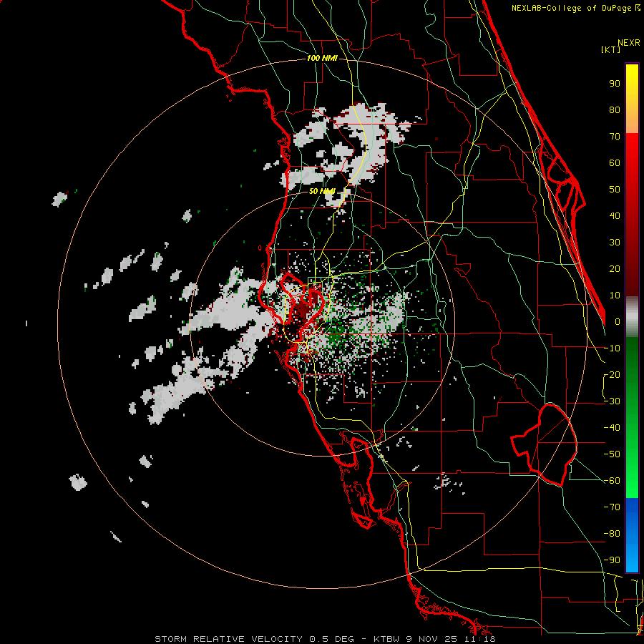Click the 90 value on velocity scale

[x=615, y=84]
